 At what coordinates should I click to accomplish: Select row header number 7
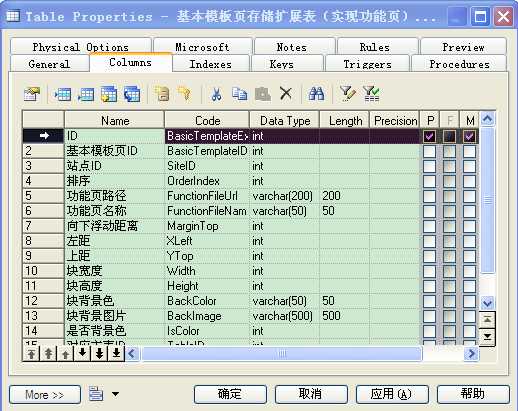point(43,226)
